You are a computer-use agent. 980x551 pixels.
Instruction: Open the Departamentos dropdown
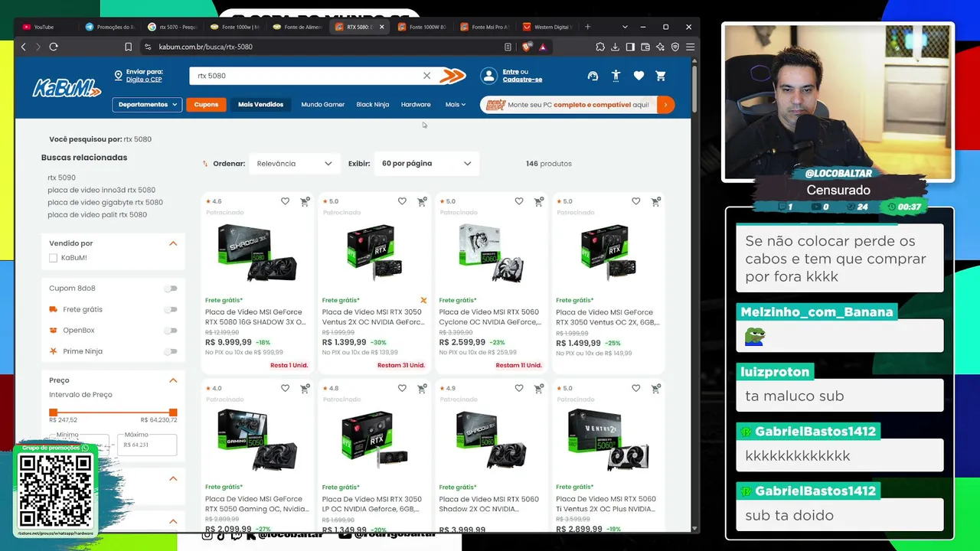tap(147, 104)
